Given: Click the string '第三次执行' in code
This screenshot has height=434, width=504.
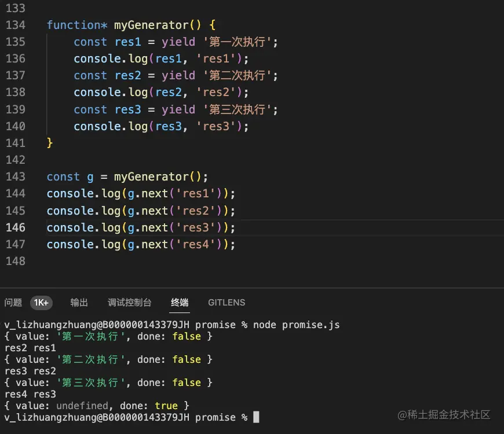Looking at the screenshot, I should tap(237, 110).
